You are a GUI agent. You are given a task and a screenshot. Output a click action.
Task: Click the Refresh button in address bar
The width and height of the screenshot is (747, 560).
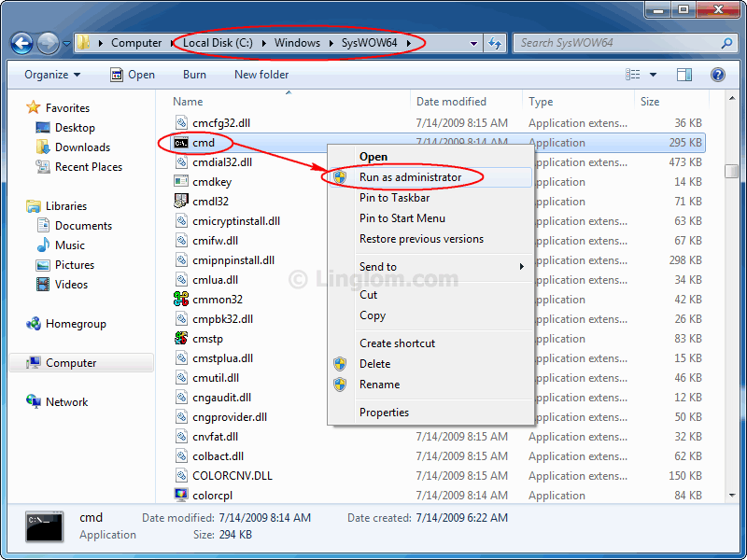pyautogui.click(x=495, y=43)
